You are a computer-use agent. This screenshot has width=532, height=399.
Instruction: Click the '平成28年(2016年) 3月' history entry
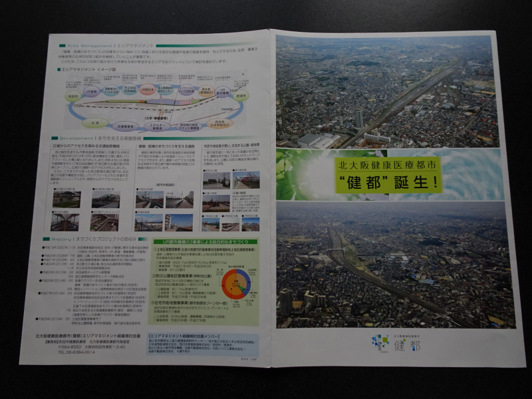pyautogui.click(x=53, y=319)
